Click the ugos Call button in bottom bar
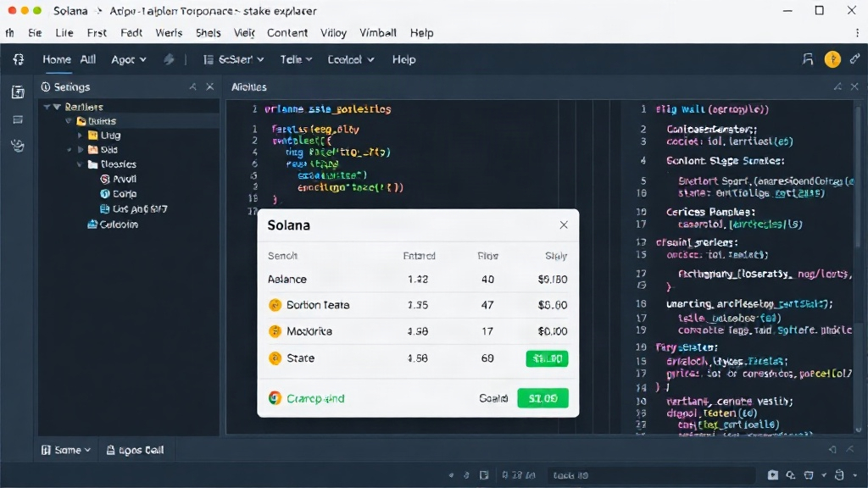The image size is (868, 488). [x=135, y=450]
